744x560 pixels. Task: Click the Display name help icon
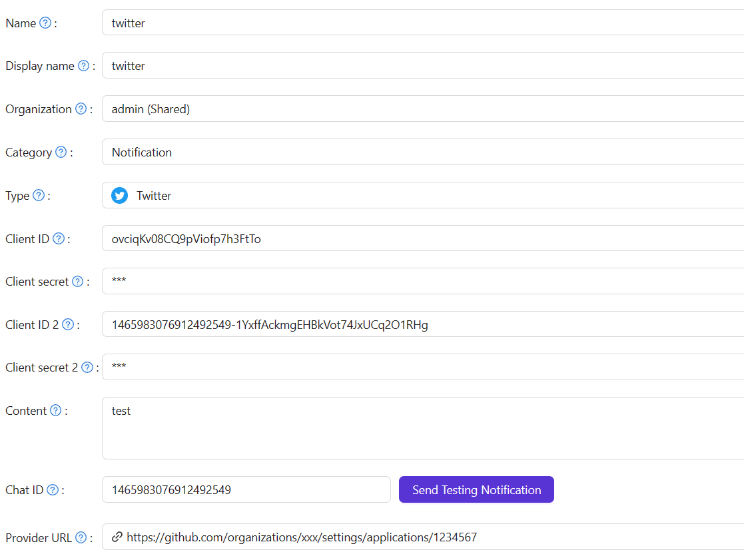pos(83,65)
